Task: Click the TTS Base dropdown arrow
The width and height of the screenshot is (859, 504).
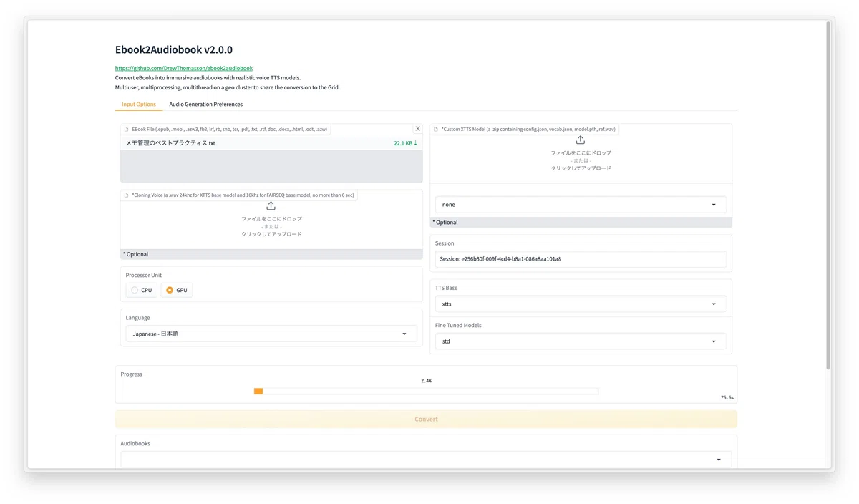Action: click(714, 304)
